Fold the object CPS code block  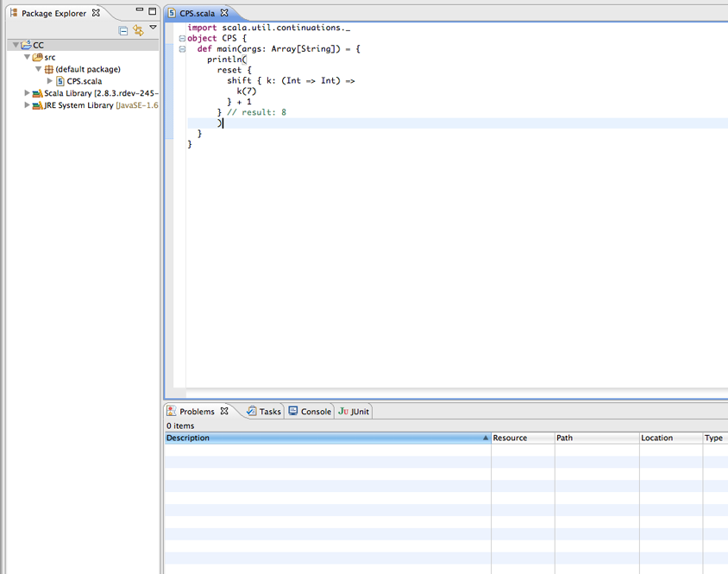tap(181, 39)
